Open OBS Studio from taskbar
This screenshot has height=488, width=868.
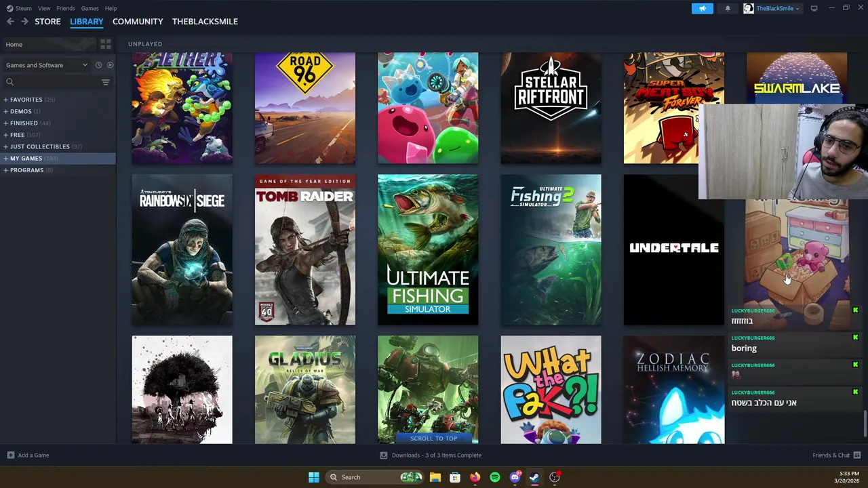pyautogui.click(x=555, y=477)
